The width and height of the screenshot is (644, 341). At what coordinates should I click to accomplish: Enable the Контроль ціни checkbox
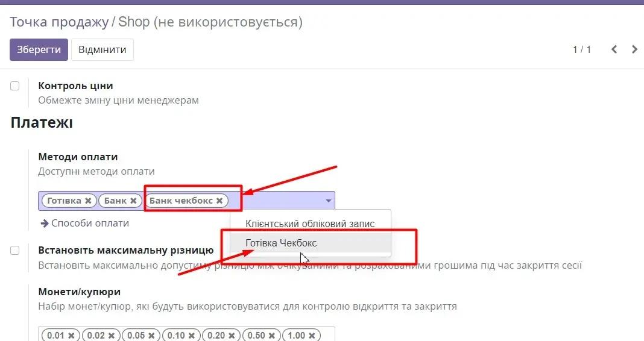pyautogui.click(x=15, y=86)
